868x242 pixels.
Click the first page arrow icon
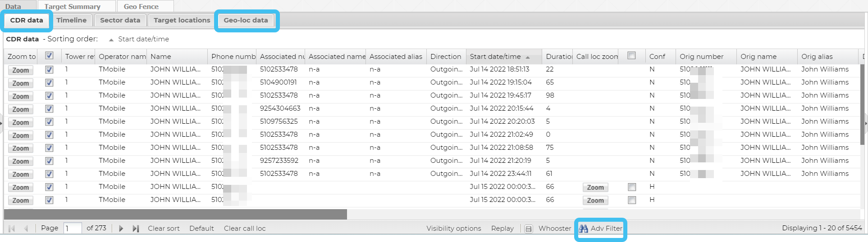point(12,229)
